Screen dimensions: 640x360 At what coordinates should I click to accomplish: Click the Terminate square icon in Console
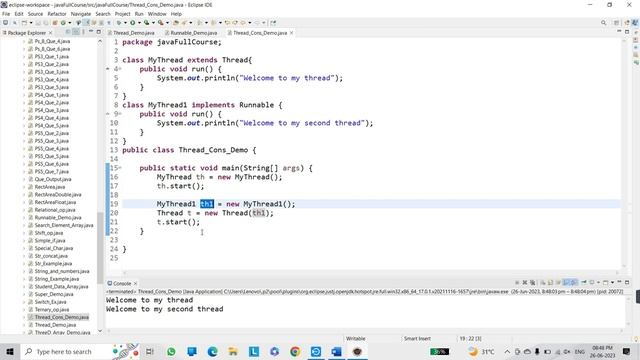[517, 282]
